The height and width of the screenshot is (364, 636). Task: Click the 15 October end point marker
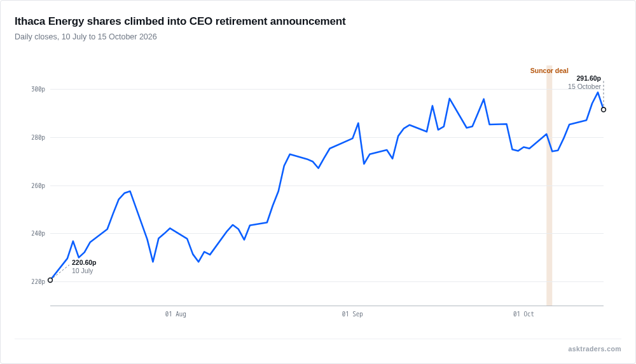coord(604,109)
